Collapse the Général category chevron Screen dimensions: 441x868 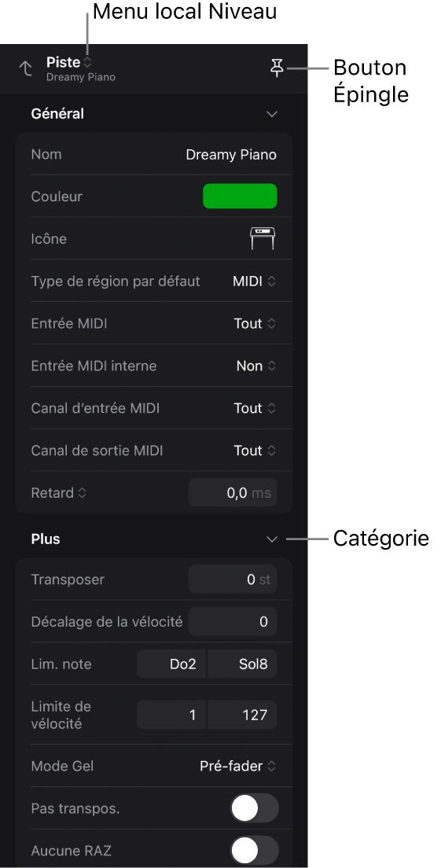coord(271,114)
